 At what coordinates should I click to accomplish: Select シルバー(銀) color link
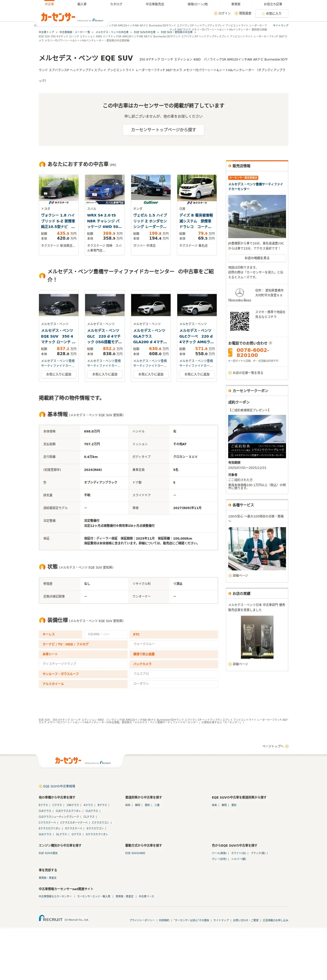coord(239,859)
